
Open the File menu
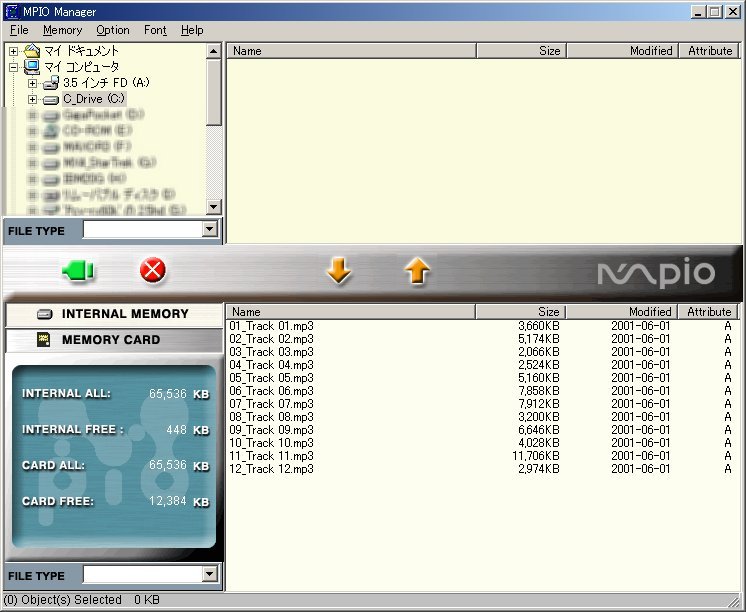coord(19,30)
